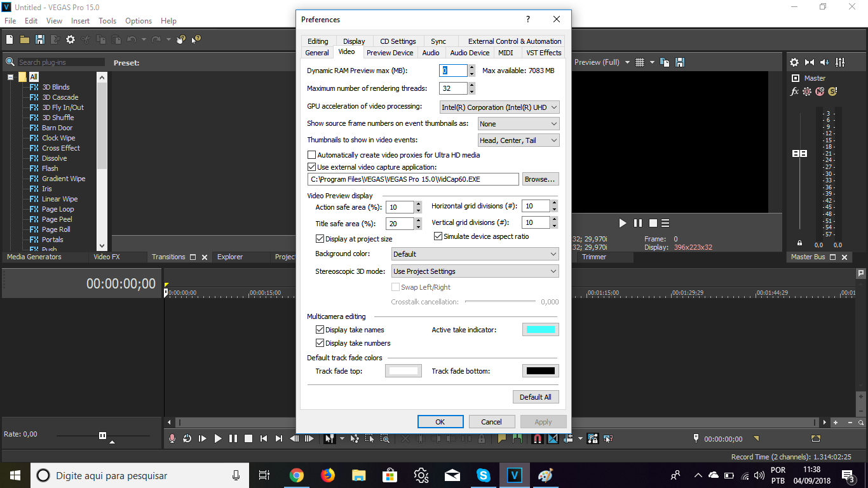Viewport: 868px width, 488px height.
Task: Open Master FX icon
Action: click(794, 91)
